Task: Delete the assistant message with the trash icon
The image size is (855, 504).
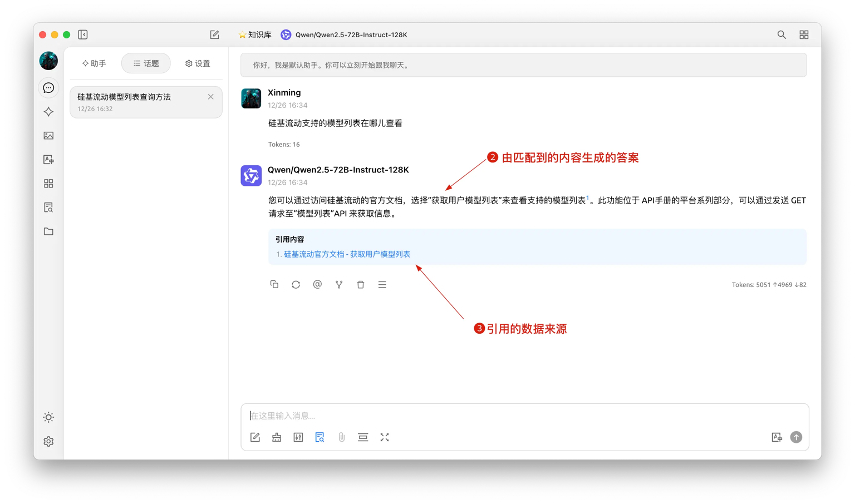Action: point(361,284)
